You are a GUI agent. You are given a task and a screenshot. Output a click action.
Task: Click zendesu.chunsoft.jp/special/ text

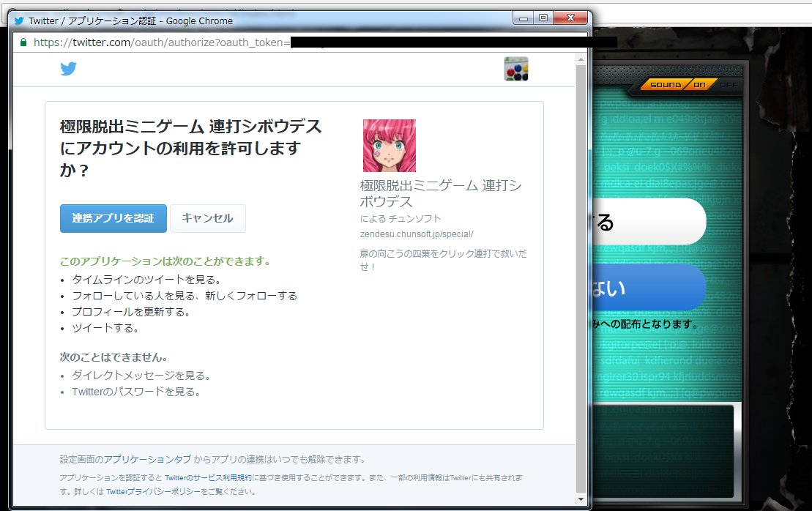tap(417, 234)
